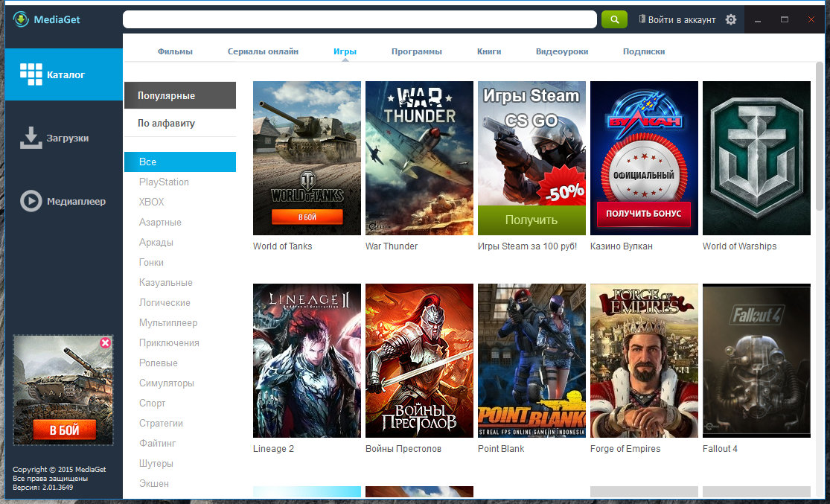The height and width of the screenshot is (504, 830).
Task: Switch to the Программы tab
Action: point(417,51)
